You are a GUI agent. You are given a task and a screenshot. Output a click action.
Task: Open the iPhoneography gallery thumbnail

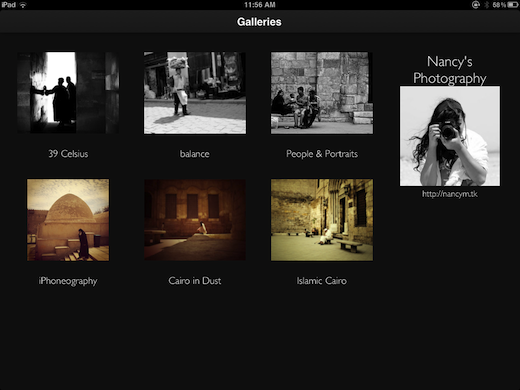pyautogui.click(x=68, y=220)
